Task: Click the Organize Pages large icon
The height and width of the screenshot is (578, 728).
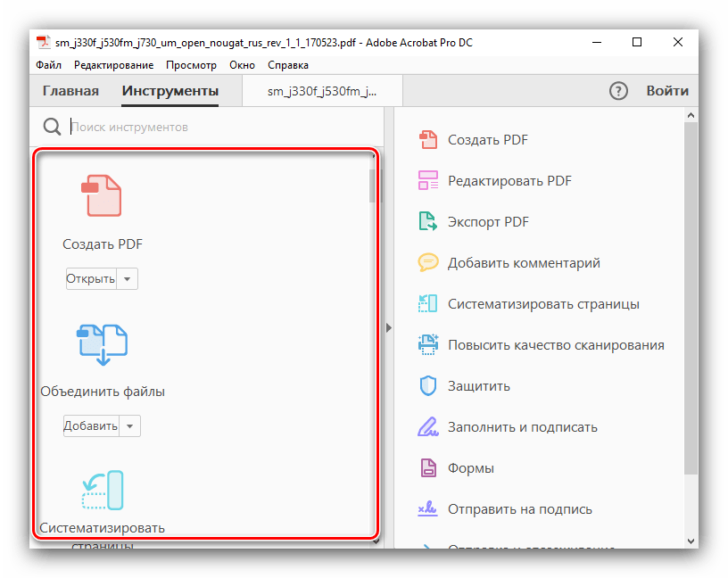Action: 103,490
